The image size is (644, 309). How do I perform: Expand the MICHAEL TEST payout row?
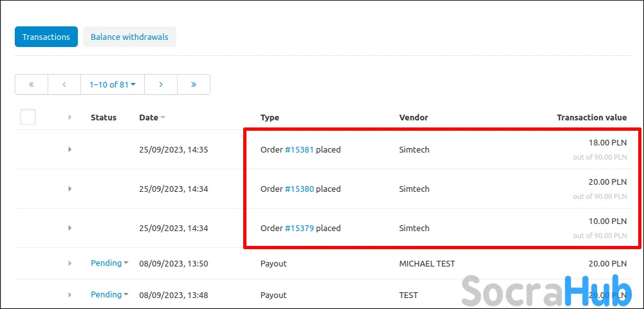(70, 263)
